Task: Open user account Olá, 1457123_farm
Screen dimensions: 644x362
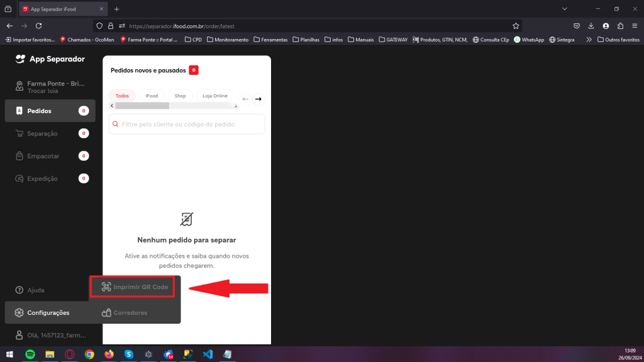Action: pyautogui.click(x=50, y=336)
